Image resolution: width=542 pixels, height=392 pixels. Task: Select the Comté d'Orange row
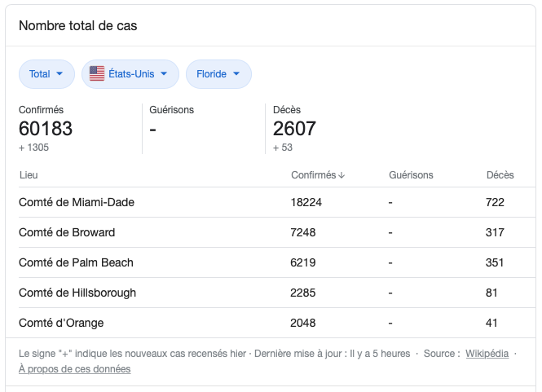click(x=61, y=323)
